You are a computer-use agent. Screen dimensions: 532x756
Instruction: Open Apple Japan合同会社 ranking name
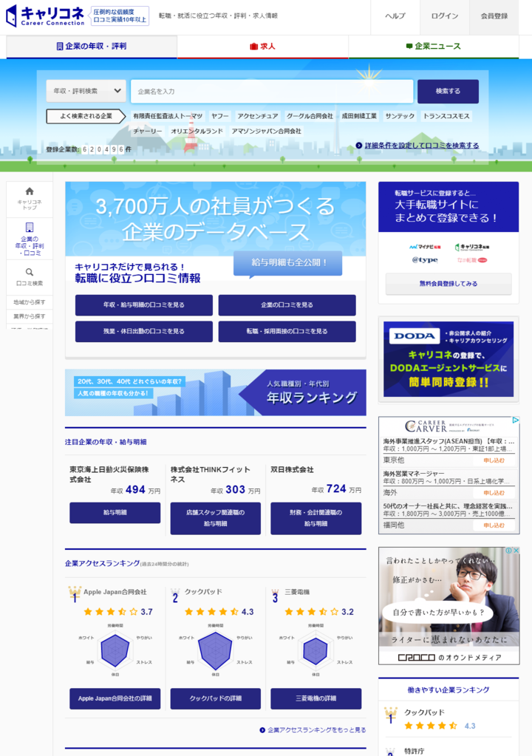coord(115,592)
